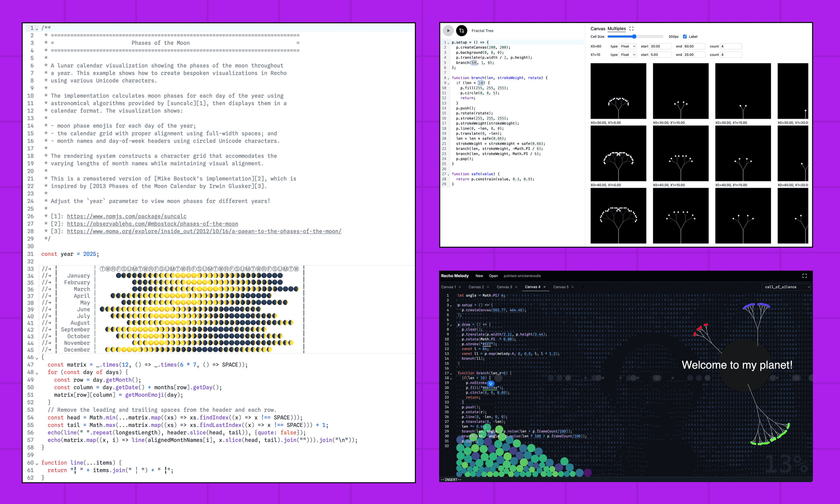Open the X0 type Float dropdown

[628, 46]
